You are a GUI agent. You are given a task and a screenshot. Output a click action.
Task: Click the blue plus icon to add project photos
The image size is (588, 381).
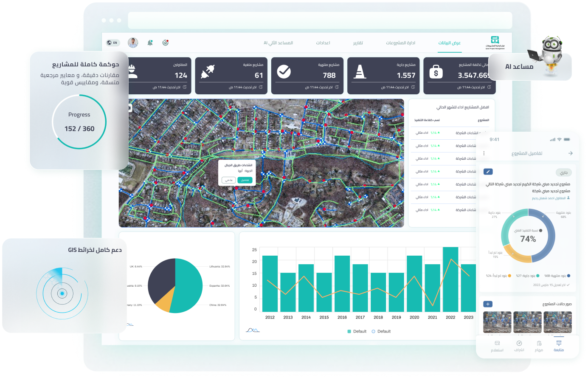point(488,304)
